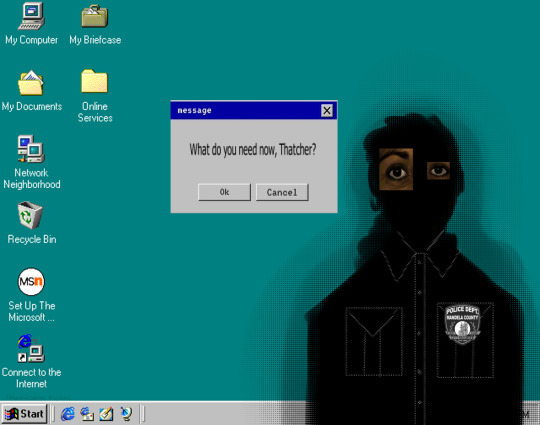Click the 'What do you need now, Thatcher?' text
The image size is (540, 425).
pyautogui.click(x=252, y=149)
